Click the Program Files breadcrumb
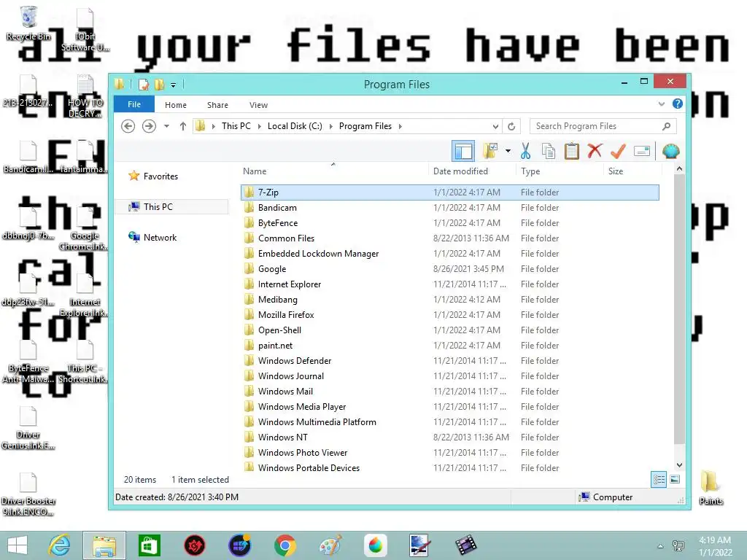Image resolution: width=747 pixels, height=560 pixels. 365,126
